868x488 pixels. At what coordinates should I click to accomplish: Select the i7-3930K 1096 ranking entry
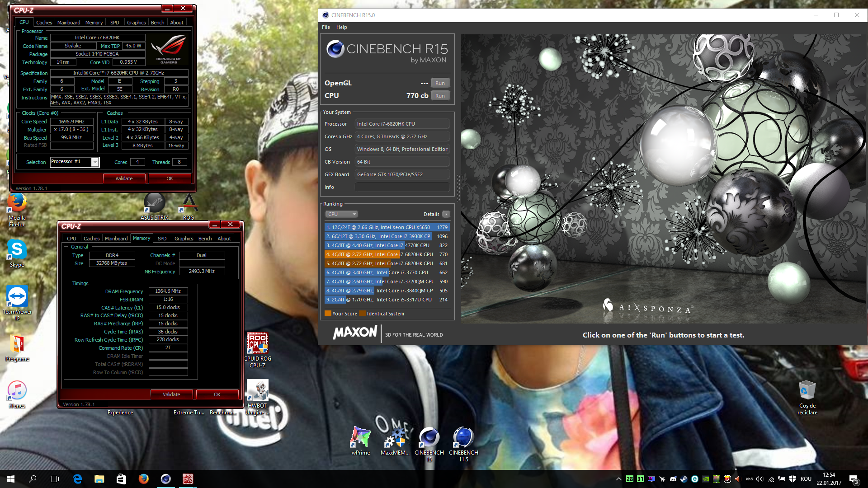tap(387, 236)
